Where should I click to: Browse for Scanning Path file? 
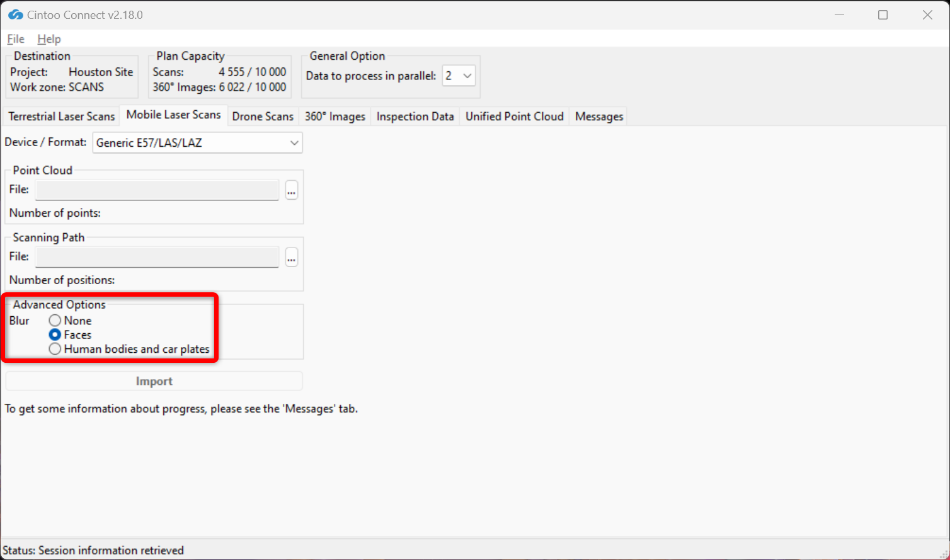pyautogui.click(x=291, y=257)
